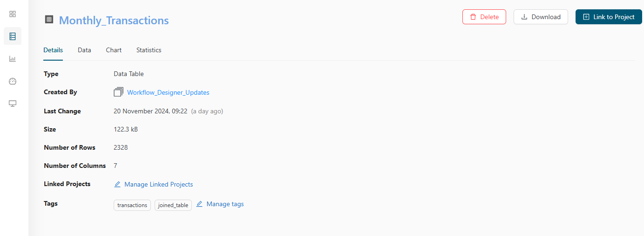Click the Manage Linked Projects link
The height and width of the screenshot is (236, 644).
(158, 184)
